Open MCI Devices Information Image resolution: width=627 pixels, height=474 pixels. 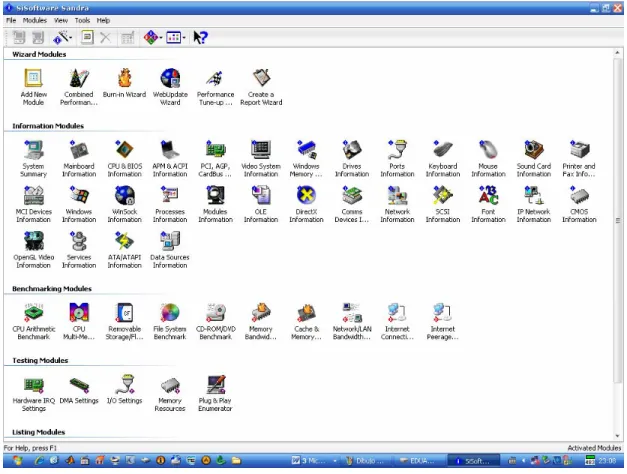coord(34,204)
